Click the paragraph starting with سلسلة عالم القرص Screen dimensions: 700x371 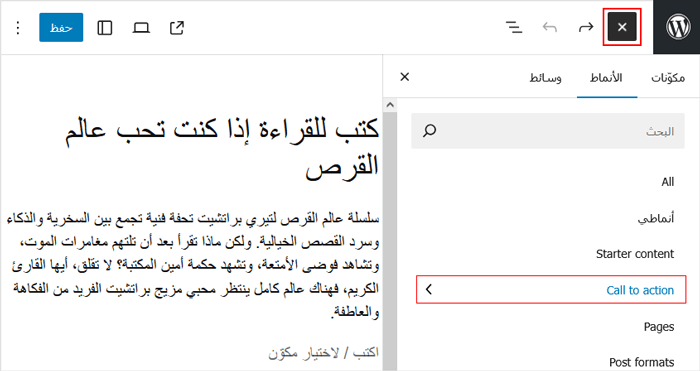tap(193, 265)
